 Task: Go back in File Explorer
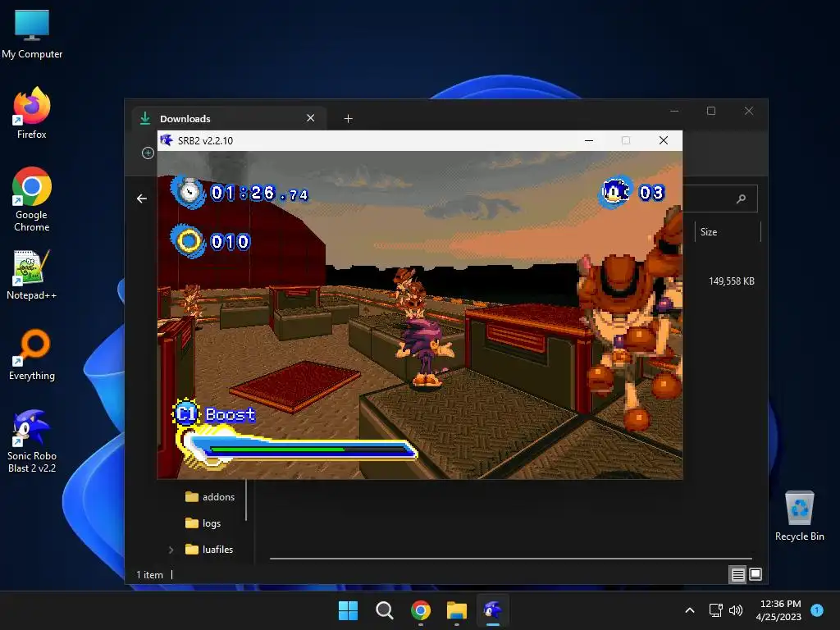[x=141, y=199]
